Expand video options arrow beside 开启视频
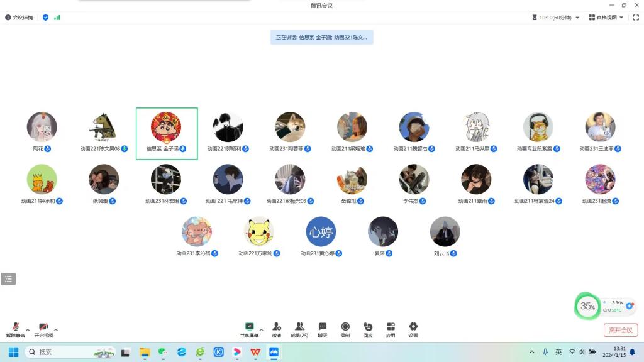The width and height of the screenshot is (644, 362). click(56, 329)
